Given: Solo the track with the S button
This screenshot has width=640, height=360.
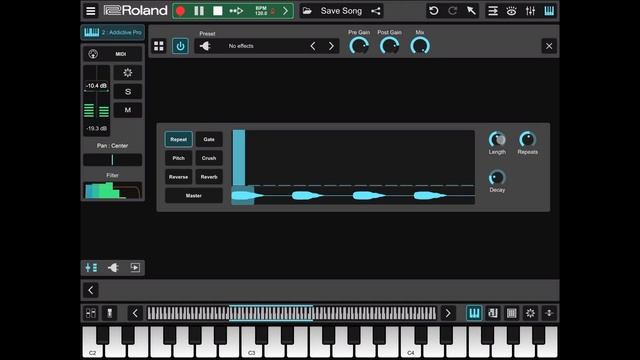Looking at the screenshot, I should (x=128, y=91).
